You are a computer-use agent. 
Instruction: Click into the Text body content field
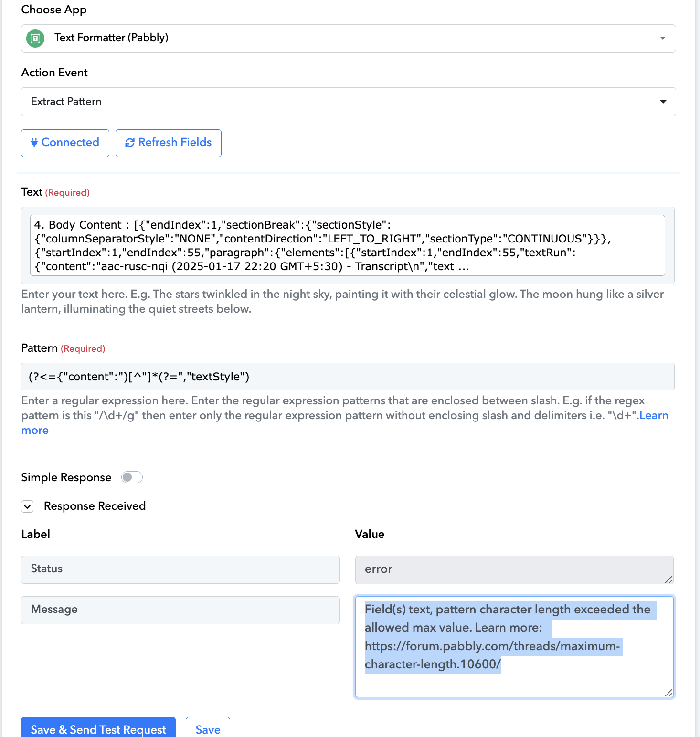348,245
